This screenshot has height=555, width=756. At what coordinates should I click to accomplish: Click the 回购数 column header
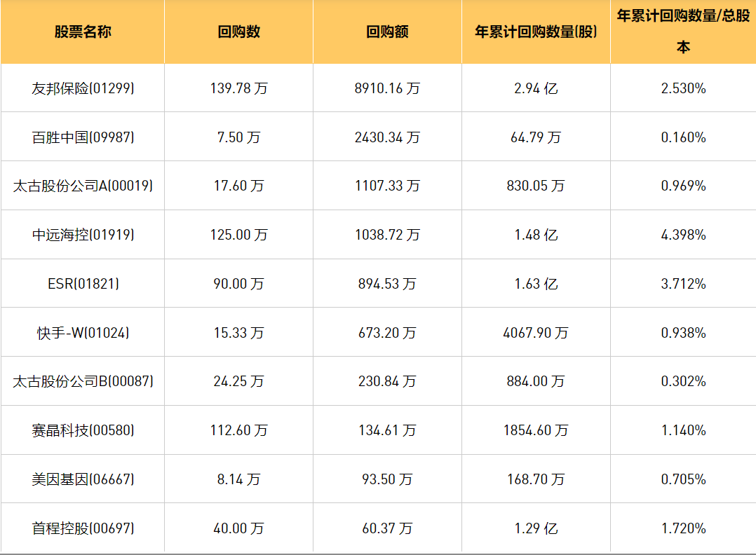[x=238, y=32]
